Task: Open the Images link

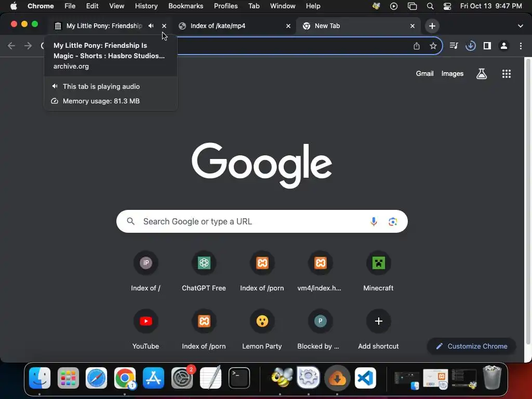Action: (x=453, y=74)
